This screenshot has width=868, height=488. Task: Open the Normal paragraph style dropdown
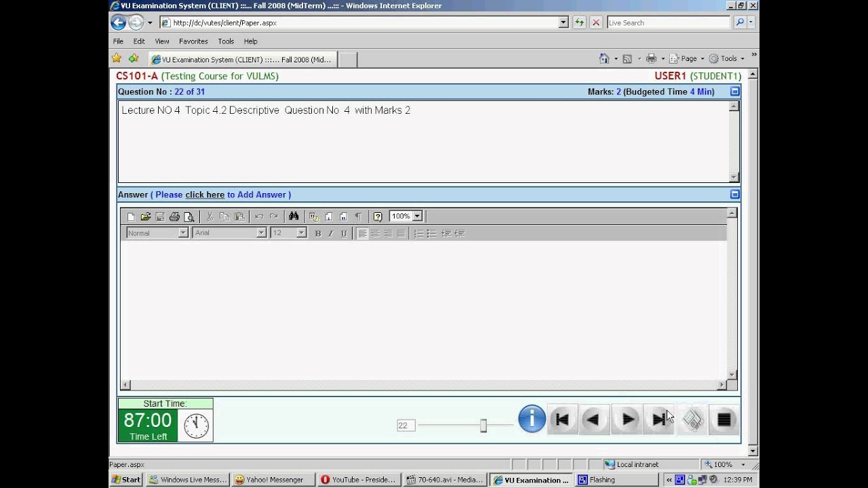pyautogui.click(x=182, y=232)
